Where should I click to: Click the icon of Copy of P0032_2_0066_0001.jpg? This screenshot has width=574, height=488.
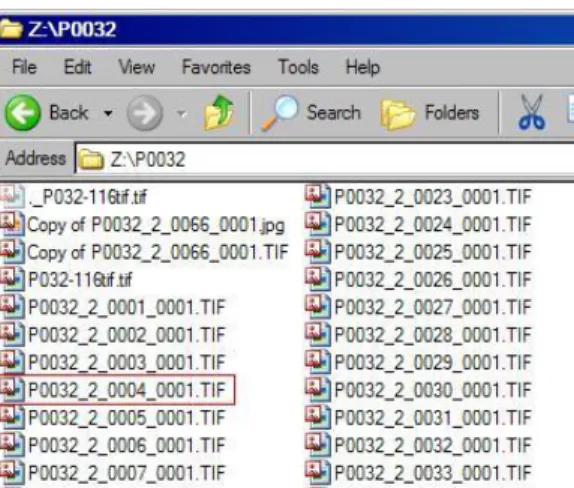point(12,224)
